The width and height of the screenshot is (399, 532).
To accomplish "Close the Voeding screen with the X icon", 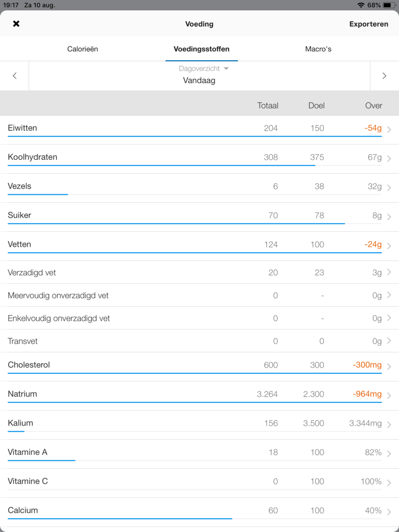I will tap(16, 24).
